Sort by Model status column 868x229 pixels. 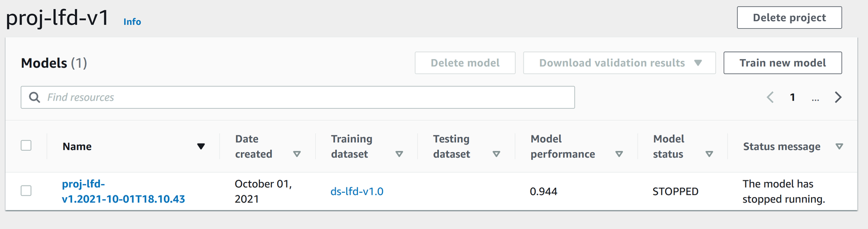pos(709,154)
